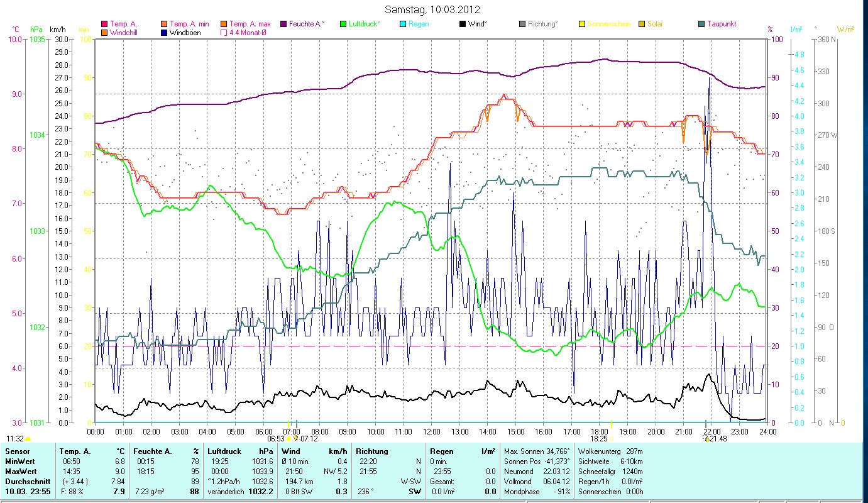Click the sunrise icon at 06:53
The image size is (868, 503).
pos(288,438)
